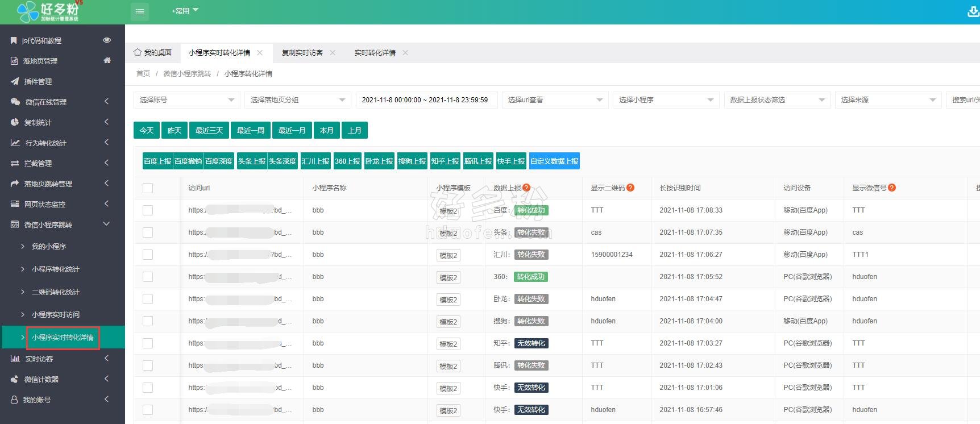The height and width of the screenshot is (424, 980).
Task: Click the hamburger menu collapse icon
Action: pyautogui.click(x=140, y=11)
